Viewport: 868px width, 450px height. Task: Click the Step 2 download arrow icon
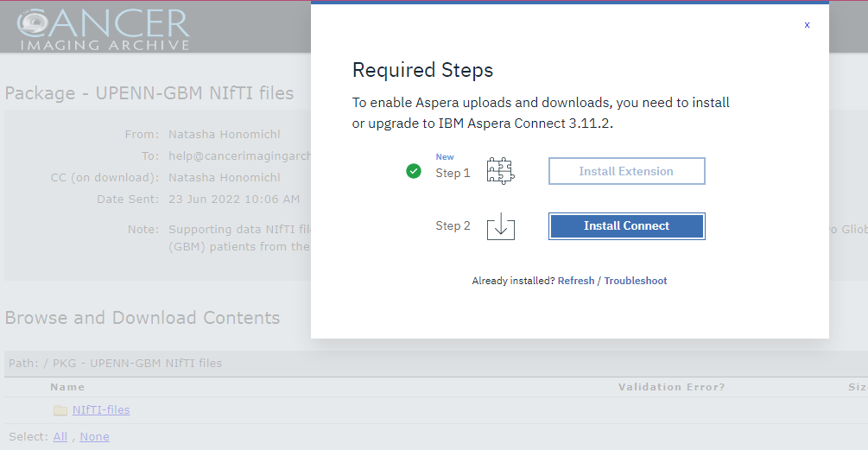pyautogui.click(x=500, y=225)
